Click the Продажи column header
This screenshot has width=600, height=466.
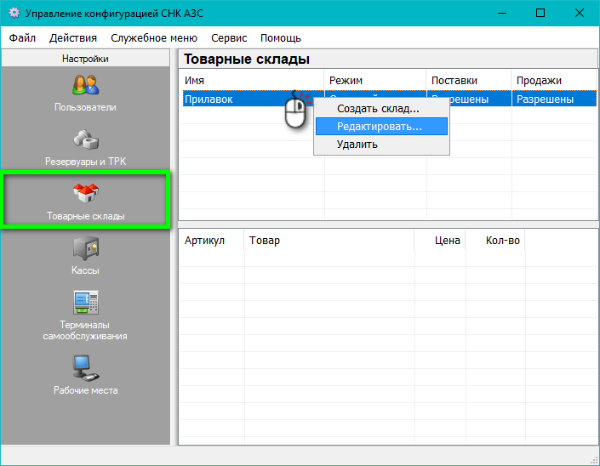(x=554, y=80)
